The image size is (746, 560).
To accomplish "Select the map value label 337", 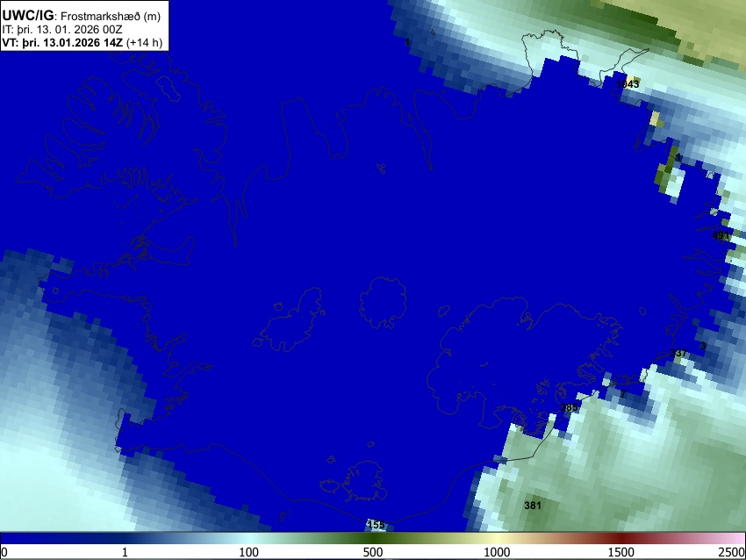I will (678, 353).
